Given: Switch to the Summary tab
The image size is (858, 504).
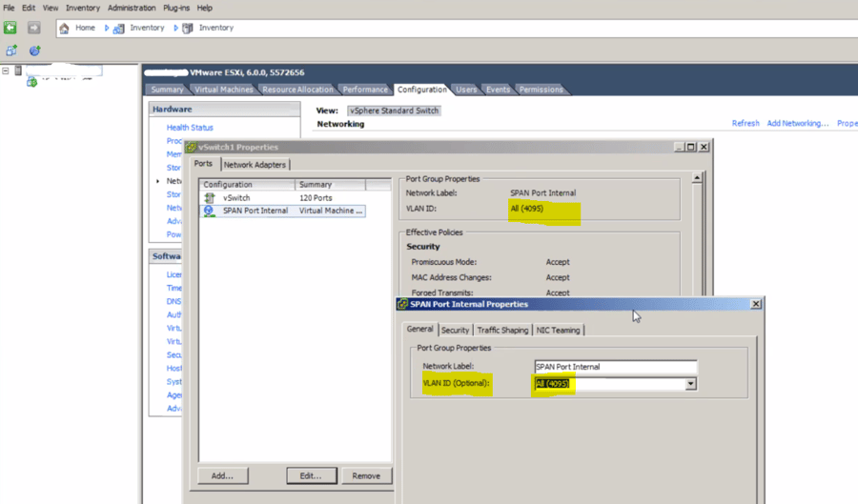Looking at the screenshot, I should tap(167, 90).
